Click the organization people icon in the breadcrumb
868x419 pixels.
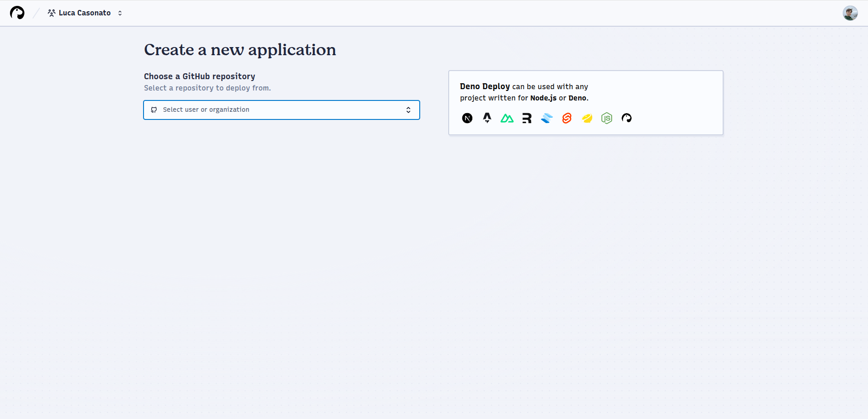51,13
